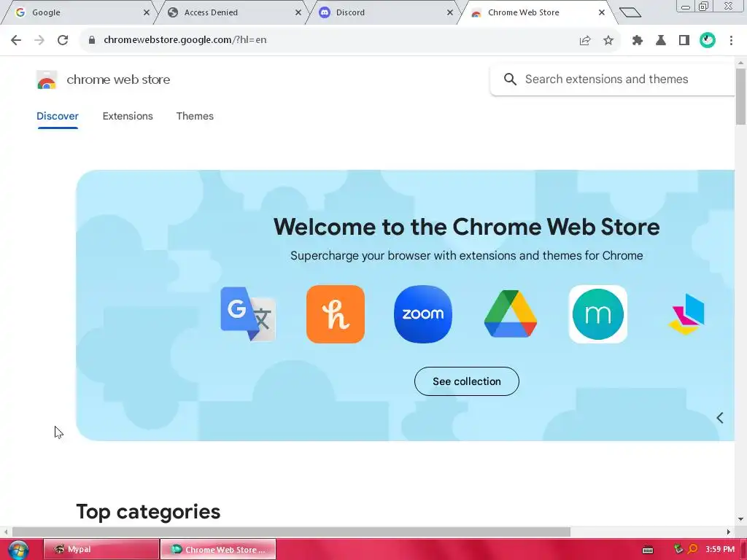Select the Discover tab
This screenshot has height=560, width=747.
point(58,116)
